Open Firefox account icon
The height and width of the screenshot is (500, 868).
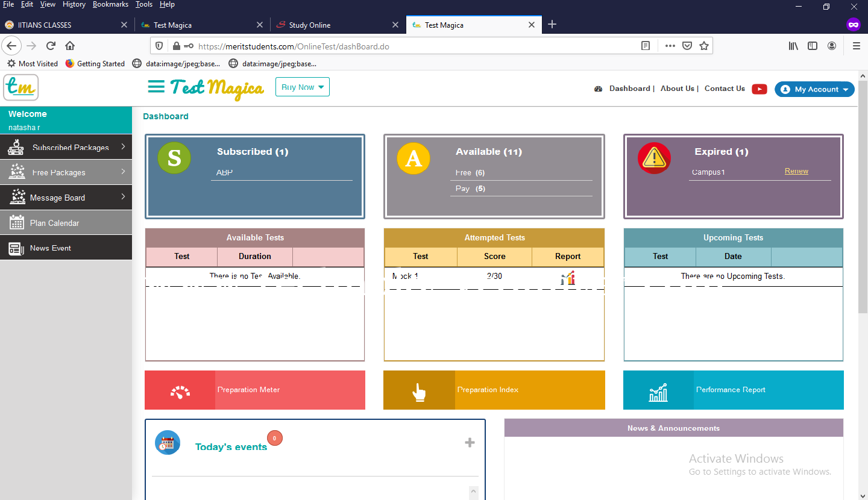pyautogui.click(x=832, y=46)
